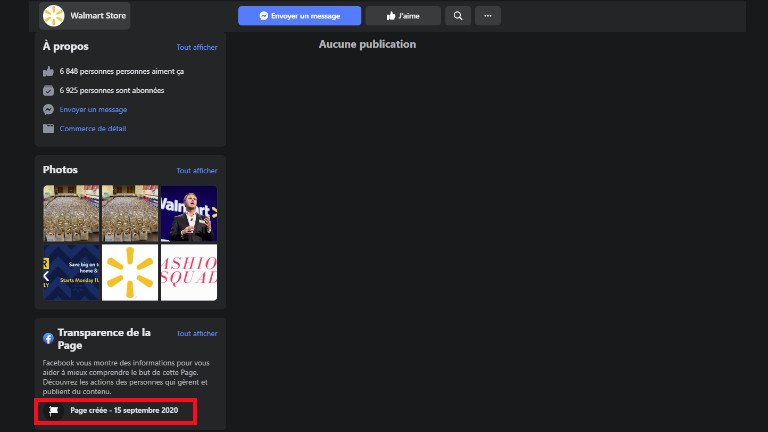Like the page with J'aime button
The image size is (768, 432).
(403, 16)
